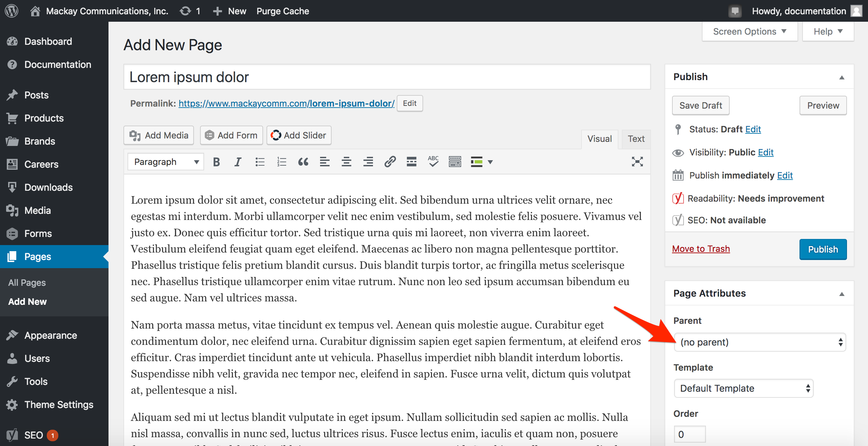Open the site home icon for Mackay Communications

(35, 11)
